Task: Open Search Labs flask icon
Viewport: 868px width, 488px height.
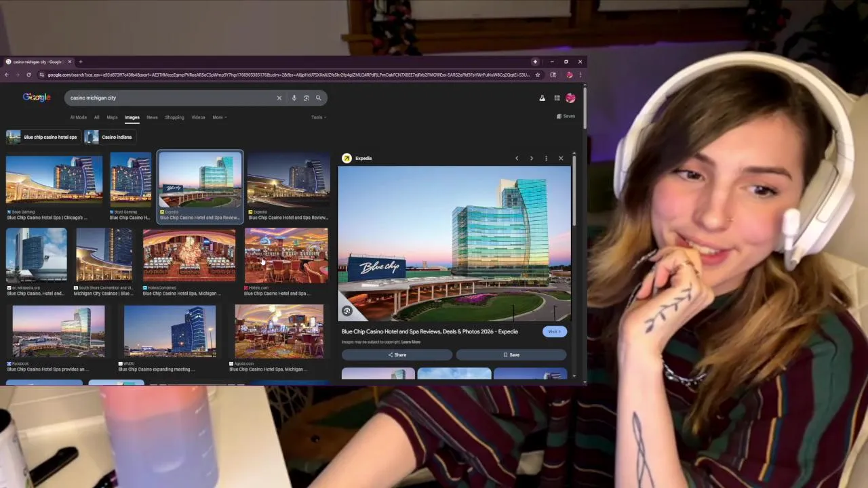Action: (x=542, y=98)
